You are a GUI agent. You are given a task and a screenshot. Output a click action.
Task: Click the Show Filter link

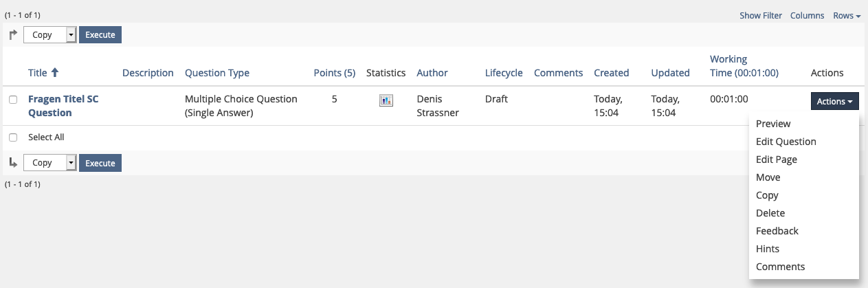[760, 16]
